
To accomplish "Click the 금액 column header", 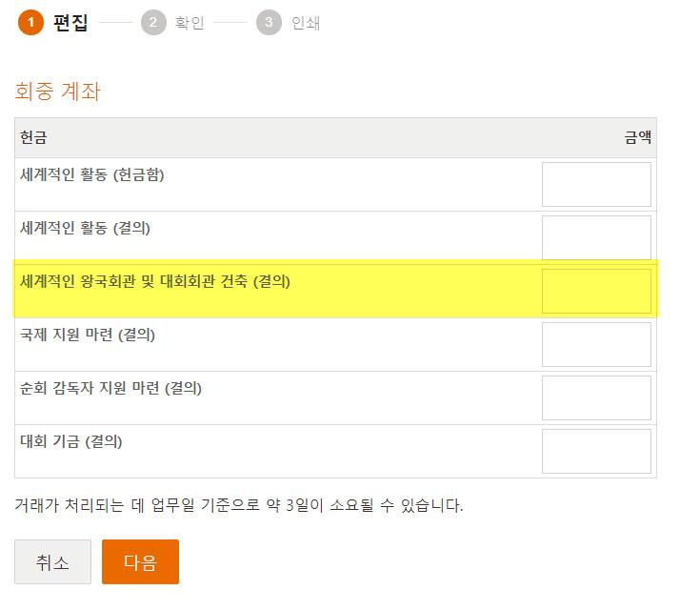I will pyautogui.click(x=637, y=137).
